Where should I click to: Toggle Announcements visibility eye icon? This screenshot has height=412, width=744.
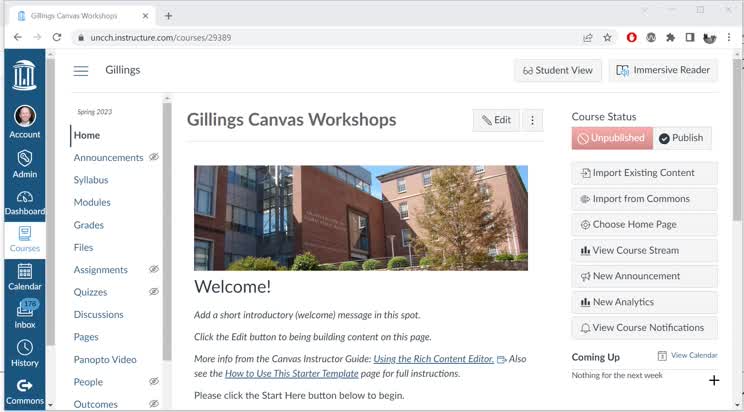[x=154, y=157]
